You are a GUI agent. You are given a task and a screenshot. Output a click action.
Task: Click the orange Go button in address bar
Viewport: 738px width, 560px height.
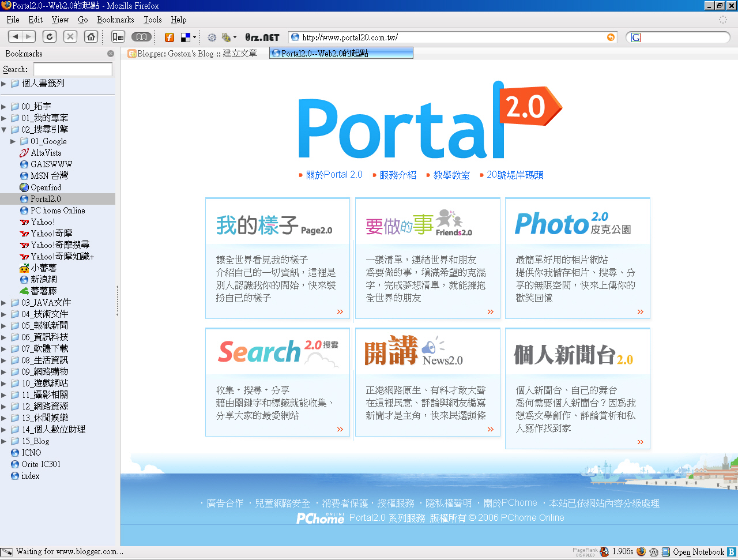pos(611,37)
